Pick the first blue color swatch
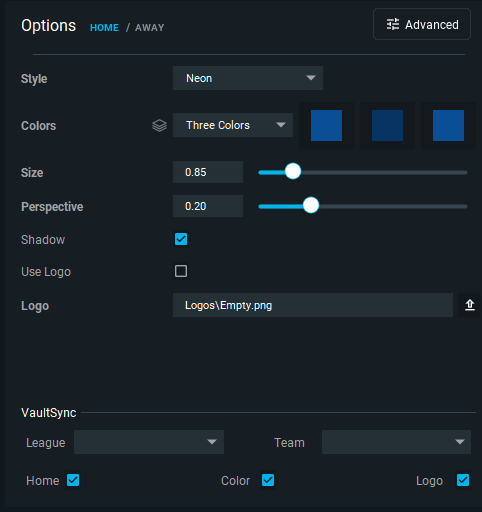The height and width of the screenshot is (512, 482). tap(326, 125)
